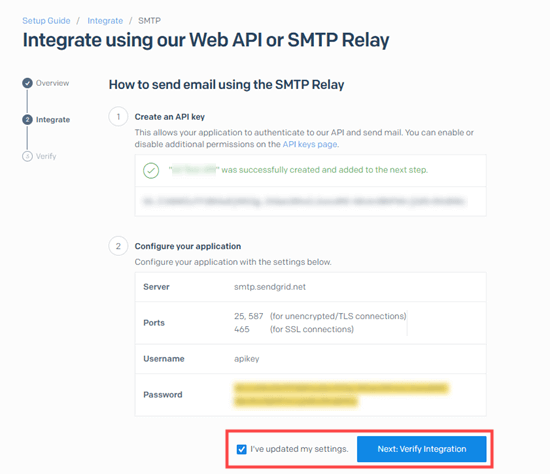Image resolution: width=550 pixels, height=474 pixels.
Task: Click the smtp.sendgrid.net server value
Action: click(x=270, y=287)
